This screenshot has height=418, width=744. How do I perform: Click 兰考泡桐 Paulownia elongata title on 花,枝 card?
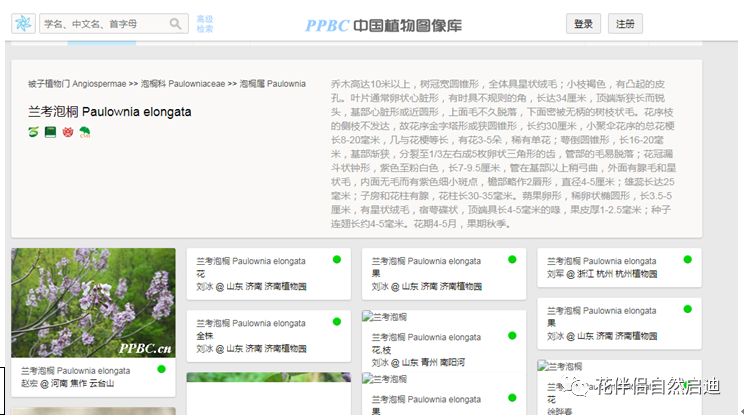coord(426,337)
